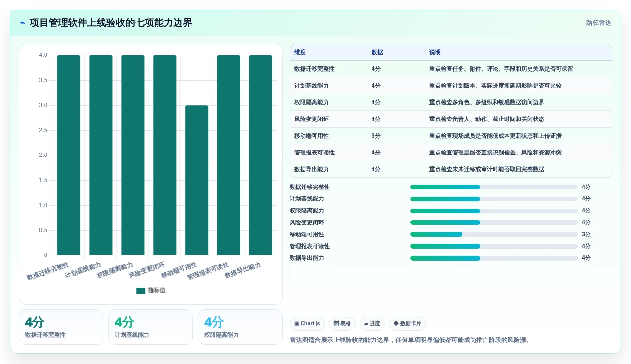Open the 数据迁移完整性 score card
Viewport: 631px width, 364px height.
click(x=61, y=327)
